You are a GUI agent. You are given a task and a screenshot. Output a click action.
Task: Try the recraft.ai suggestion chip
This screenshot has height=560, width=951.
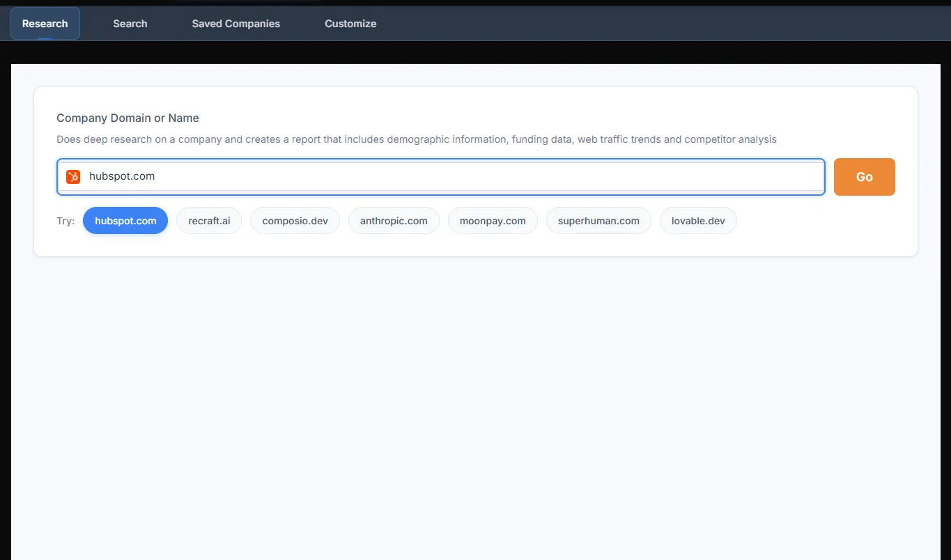[x=209, y=221]
